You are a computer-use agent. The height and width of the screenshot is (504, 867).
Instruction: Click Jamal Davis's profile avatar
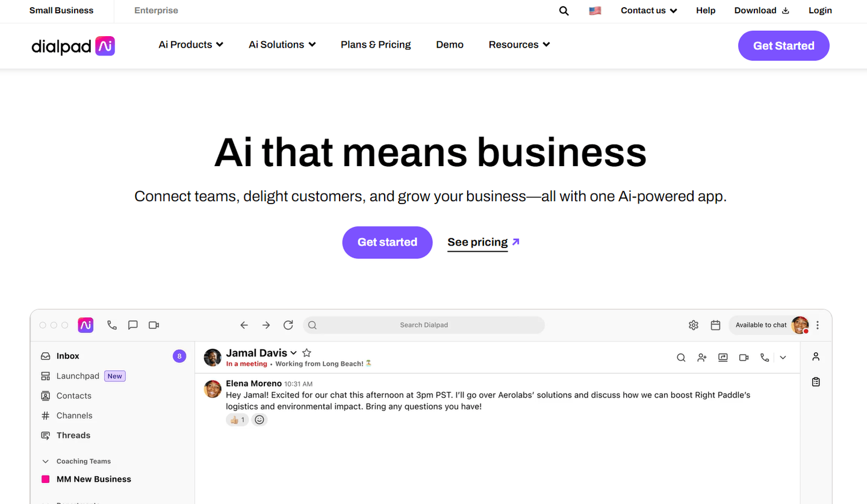(x=213, y=357)
